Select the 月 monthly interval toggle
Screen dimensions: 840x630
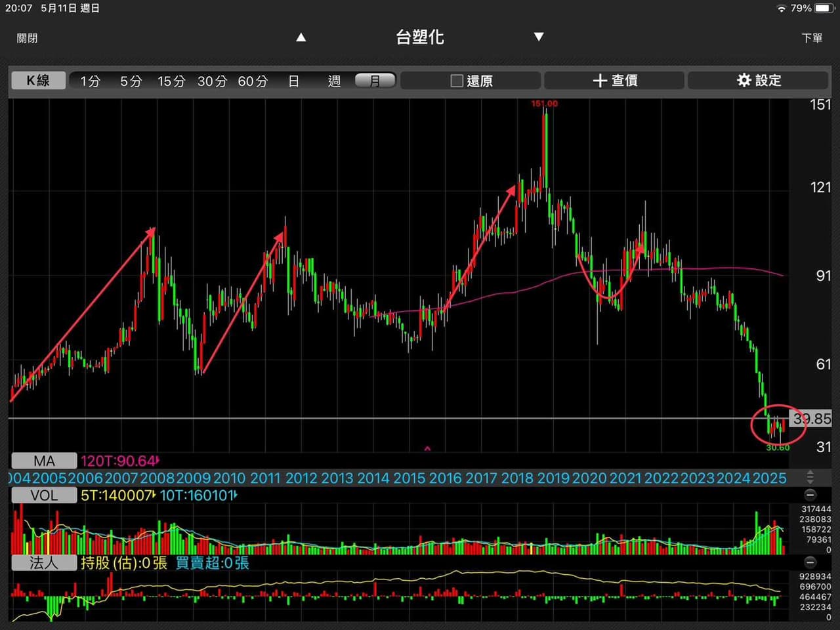[375, 81]
